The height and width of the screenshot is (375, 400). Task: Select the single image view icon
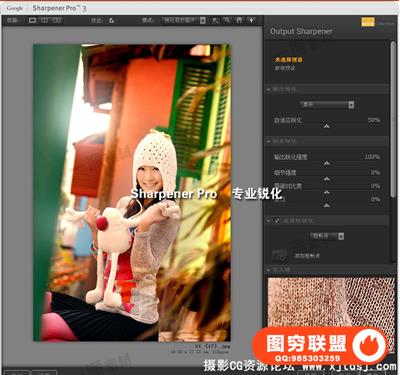coord(32,20)
